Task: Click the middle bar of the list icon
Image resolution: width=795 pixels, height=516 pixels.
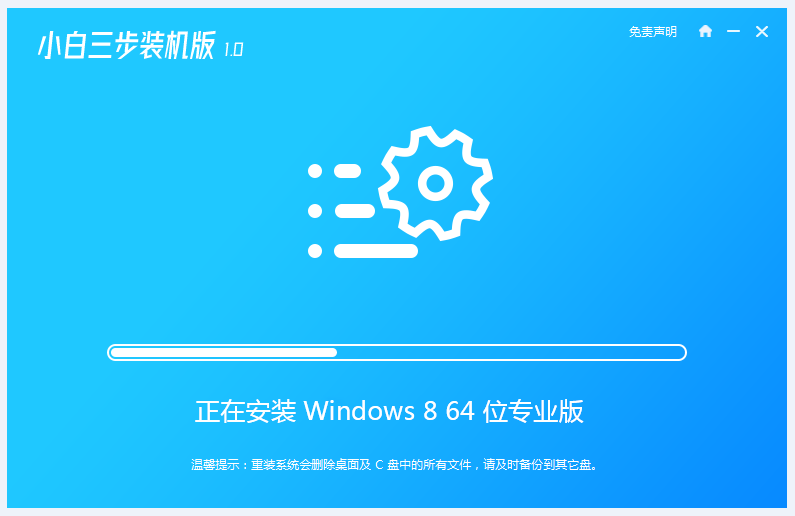Action: point(355,211)
